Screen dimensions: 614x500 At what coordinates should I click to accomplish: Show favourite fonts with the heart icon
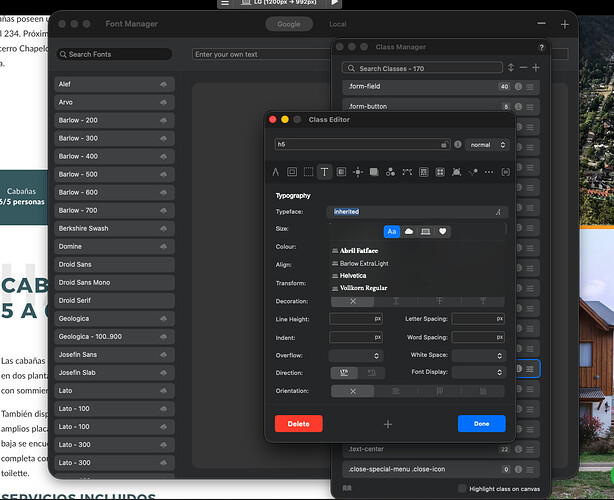(443, 231)
